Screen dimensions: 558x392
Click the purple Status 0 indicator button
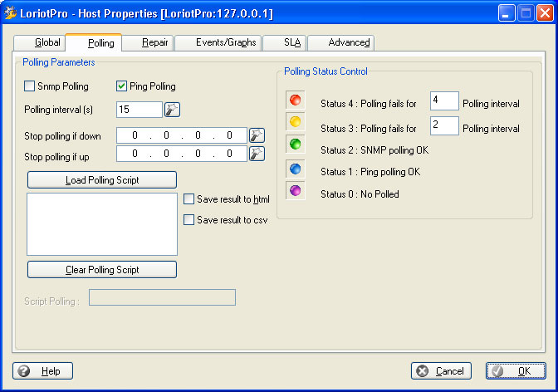(296, 191)
